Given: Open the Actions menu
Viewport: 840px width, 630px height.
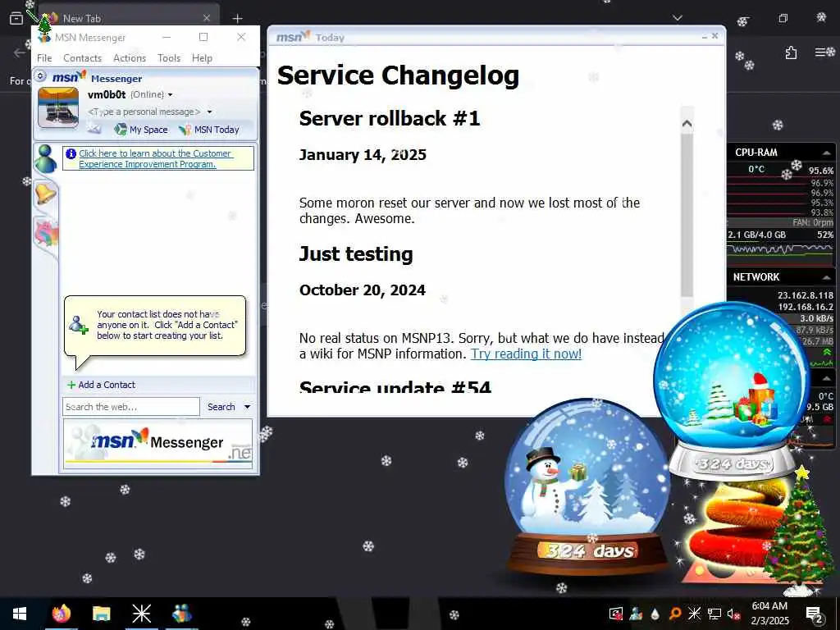Looking at the screenshot, I should (x=130, y=58).
